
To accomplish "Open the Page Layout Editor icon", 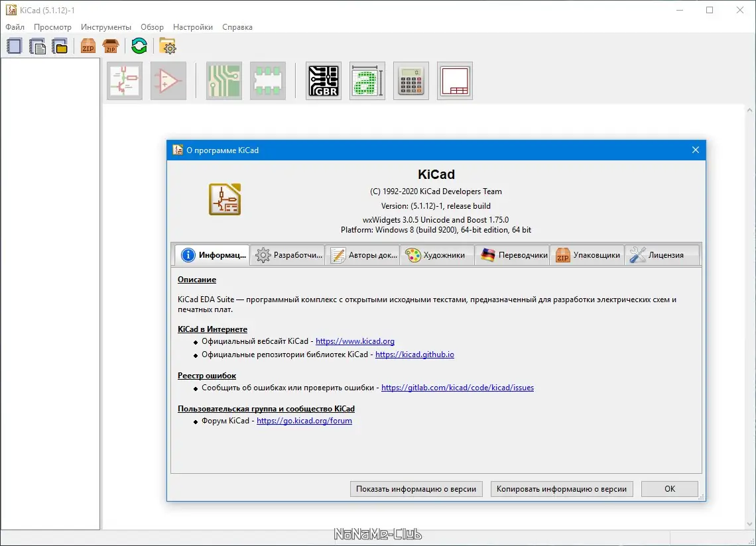I will pos(455,80).
